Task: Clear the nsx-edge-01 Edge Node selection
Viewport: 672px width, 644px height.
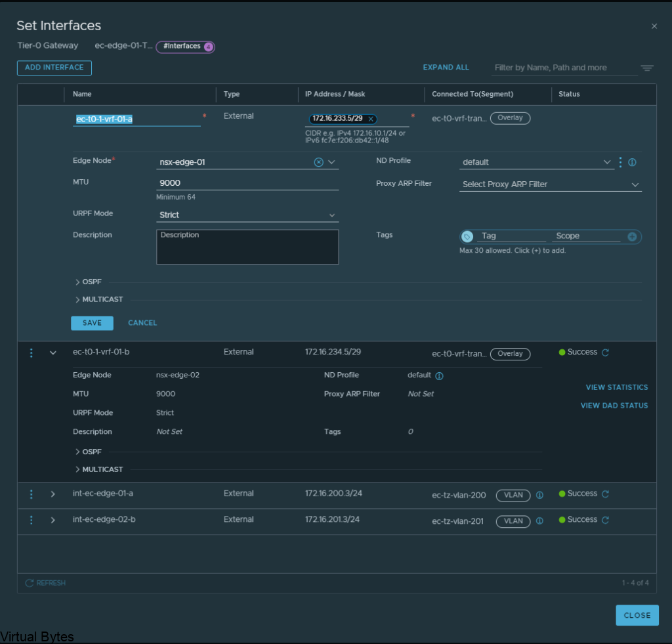Action: pyautogui.click(x=319, y=162)
